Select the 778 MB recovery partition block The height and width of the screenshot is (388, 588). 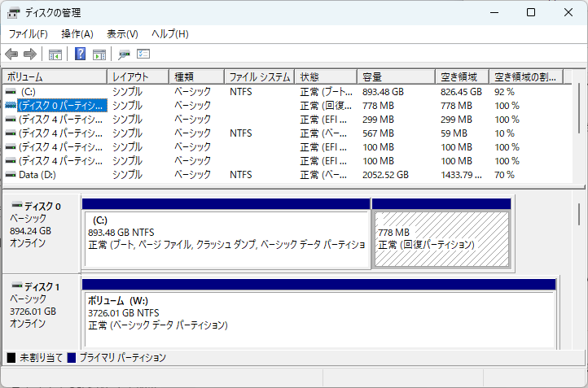click(x=441, y=238)
